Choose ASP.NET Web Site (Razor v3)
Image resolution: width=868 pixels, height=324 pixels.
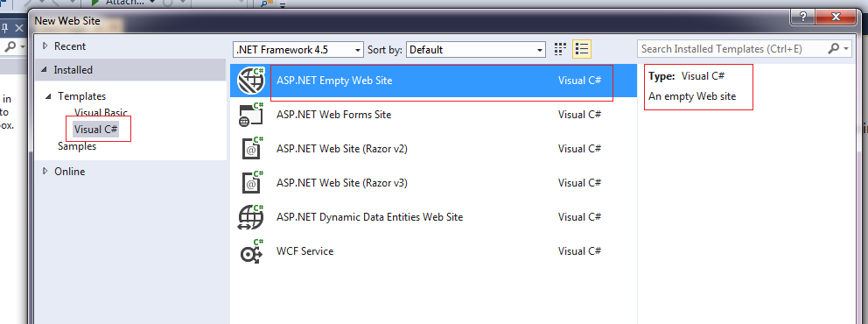click(342, 183)
